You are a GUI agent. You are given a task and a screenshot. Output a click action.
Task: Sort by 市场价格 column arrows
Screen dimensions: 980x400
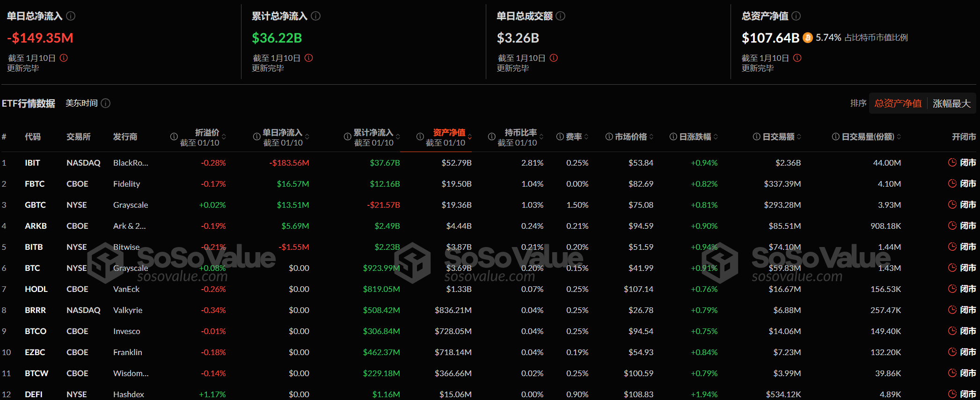coord(651,137)
